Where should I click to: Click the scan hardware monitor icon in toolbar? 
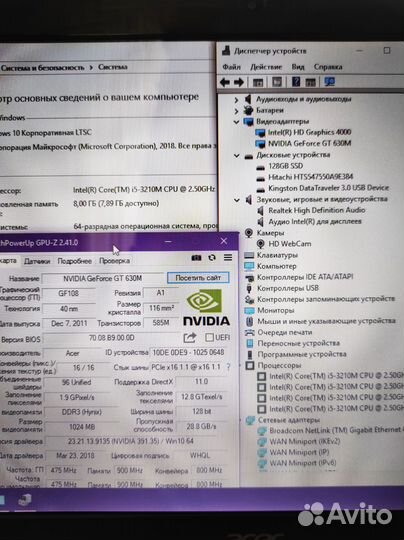point(330,82)
